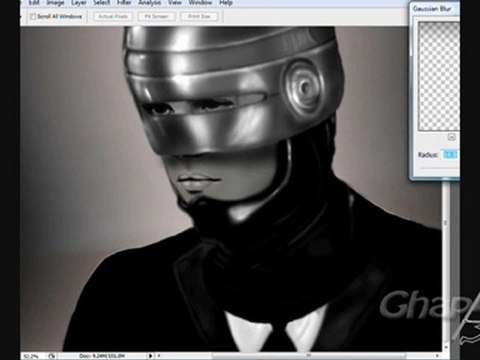Click the Gaussian Blur dialog title bar
Image resolution: width=480 pixels, height=360 pixels.
click(x=435, y=9)
